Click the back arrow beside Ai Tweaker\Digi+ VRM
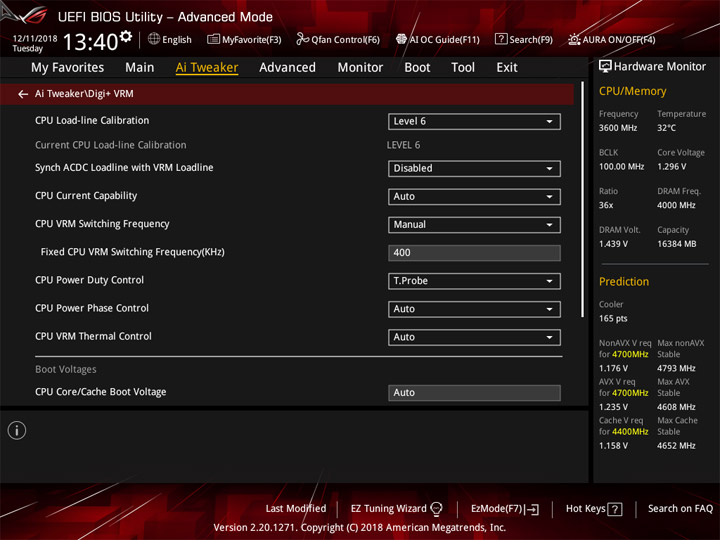 point(22,94)
